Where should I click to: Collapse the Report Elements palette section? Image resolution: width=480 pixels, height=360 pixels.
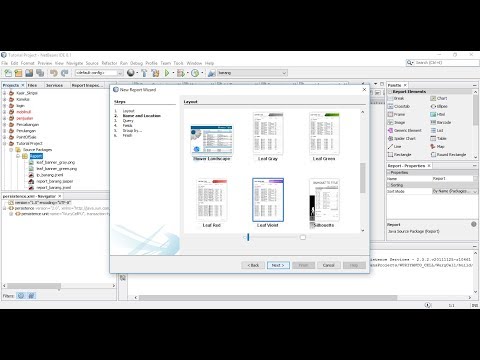[390, 92]
